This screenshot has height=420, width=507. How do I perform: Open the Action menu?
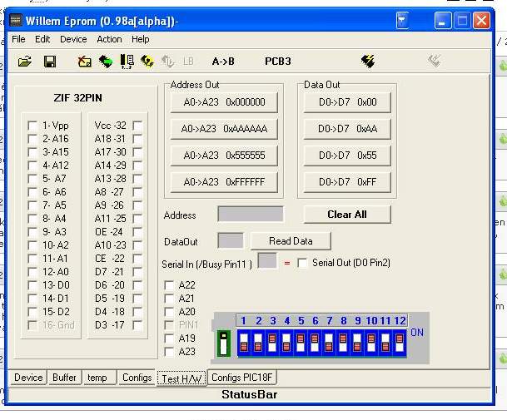click(109, 39)
